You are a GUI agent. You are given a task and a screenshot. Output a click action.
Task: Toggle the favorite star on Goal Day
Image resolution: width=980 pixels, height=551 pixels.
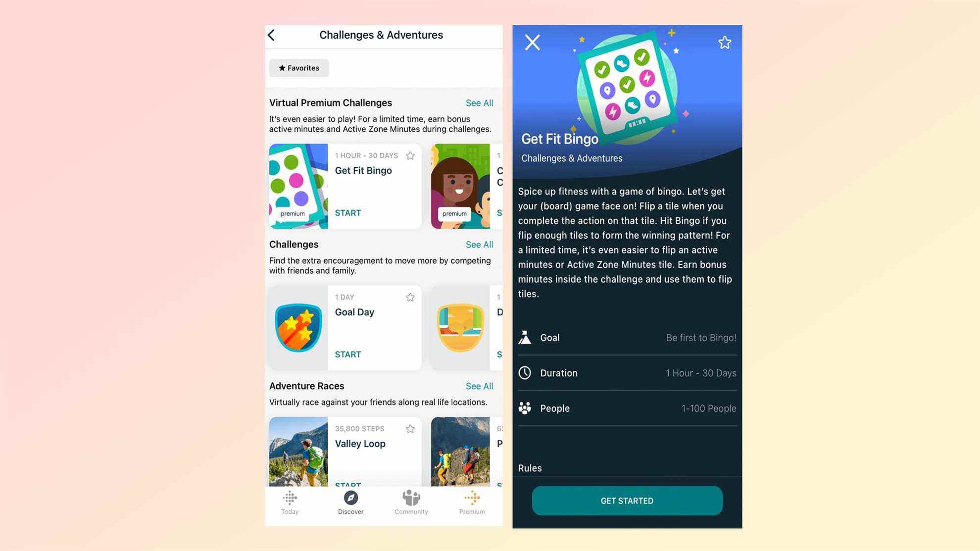410,298
